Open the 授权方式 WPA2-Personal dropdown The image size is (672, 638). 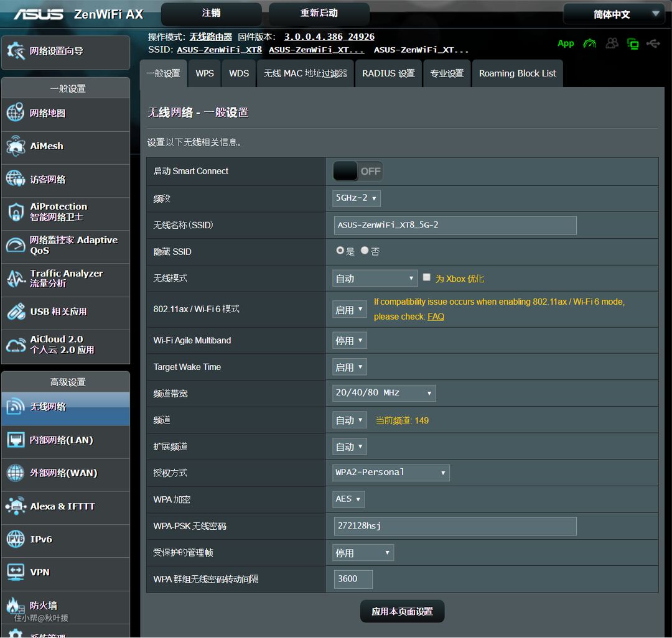pos(391,473)
